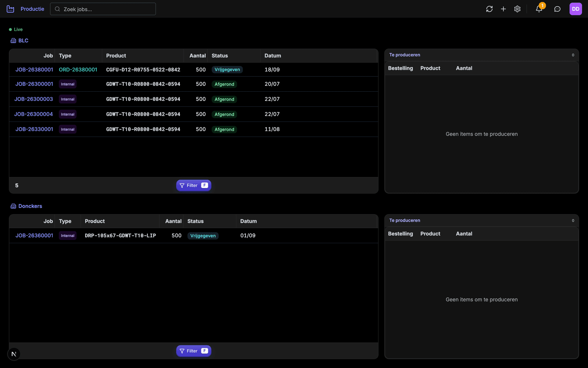This screenshot has width=588, height=368.
Task: Open order ORD-26380001
Action: (78, 70)
